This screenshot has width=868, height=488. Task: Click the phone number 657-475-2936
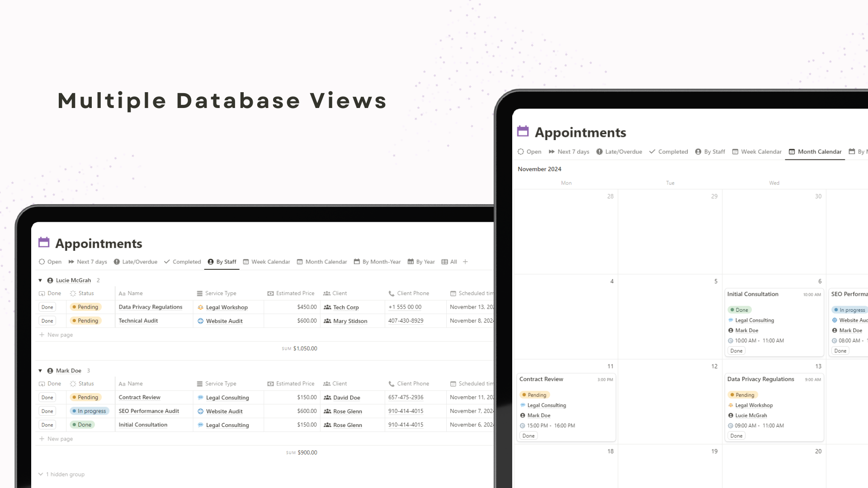(406, 397)
